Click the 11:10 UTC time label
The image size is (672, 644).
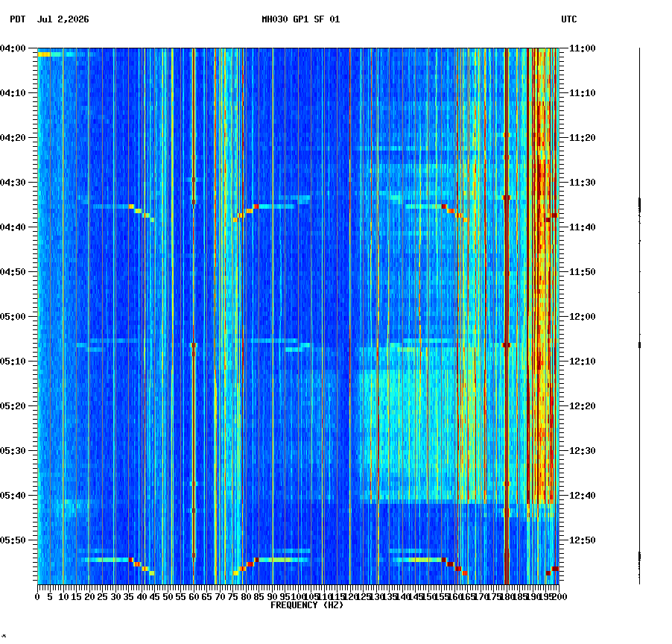[x=583, y=93]
